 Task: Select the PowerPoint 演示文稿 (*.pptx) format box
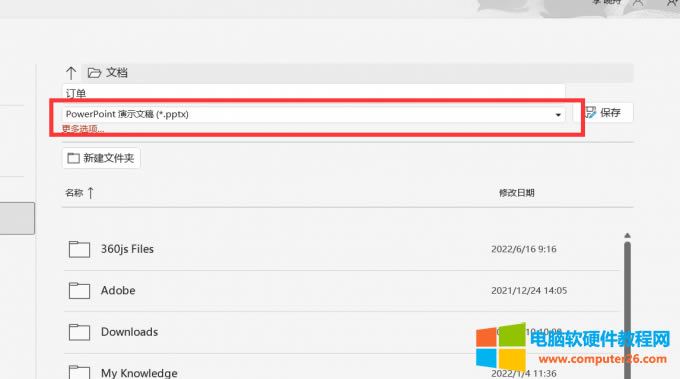click(x=314, y=114)
